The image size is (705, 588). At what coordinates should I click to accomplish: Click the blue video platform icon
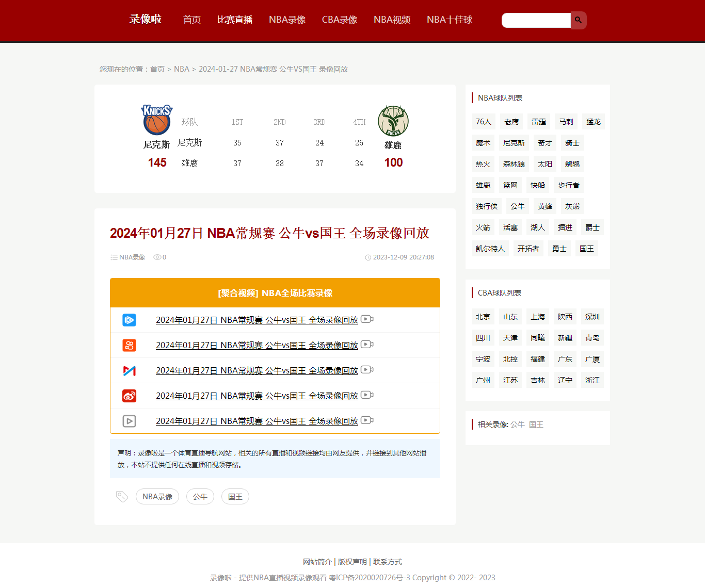click(x=129, y=320)
